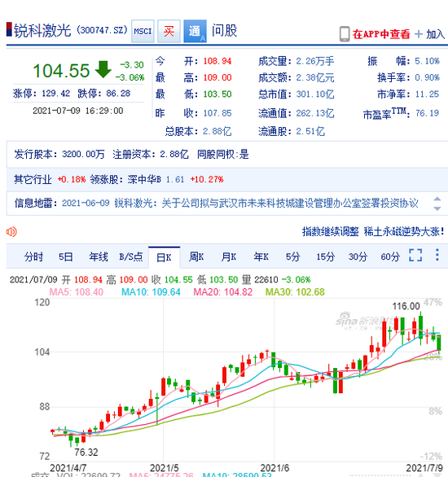Click MA30: 102.68 legend label

coord(295,292)
